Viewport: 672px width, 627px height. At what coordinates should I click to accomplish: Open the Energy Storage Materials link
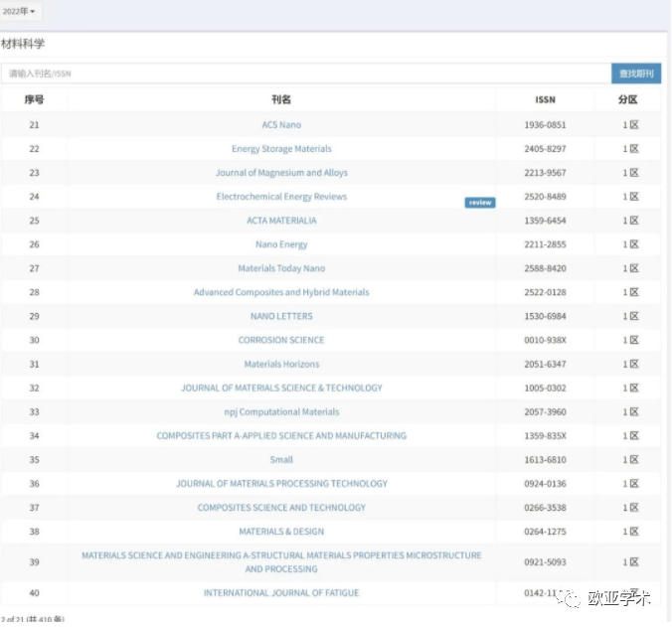pyautogui.click(x=281, y=149)
